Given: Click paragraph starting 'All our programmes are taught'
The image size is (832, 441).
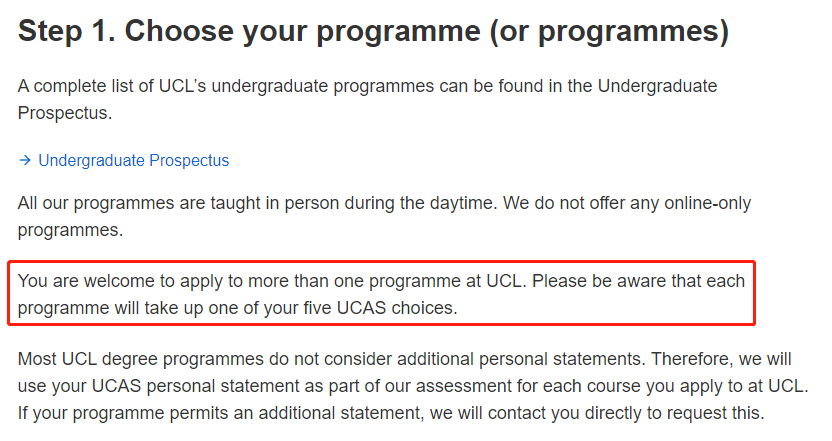Looking at the screenshot, I should point(384,217).
